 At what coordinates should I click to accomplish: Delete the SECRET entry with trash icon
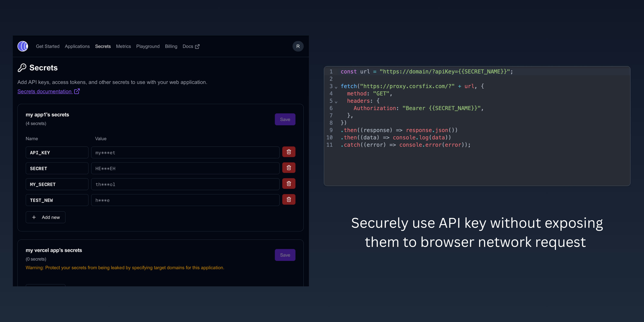289,168
